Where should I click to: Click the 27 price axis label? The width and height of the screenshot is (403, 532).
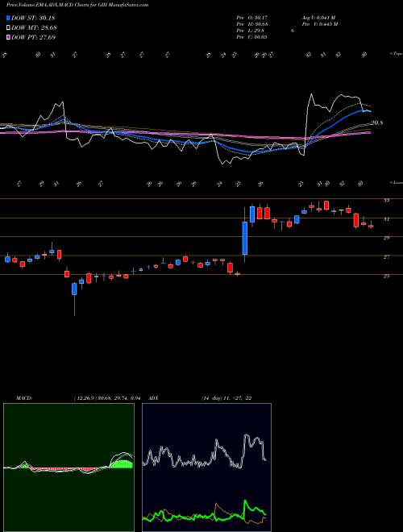[x=386, y=257]
